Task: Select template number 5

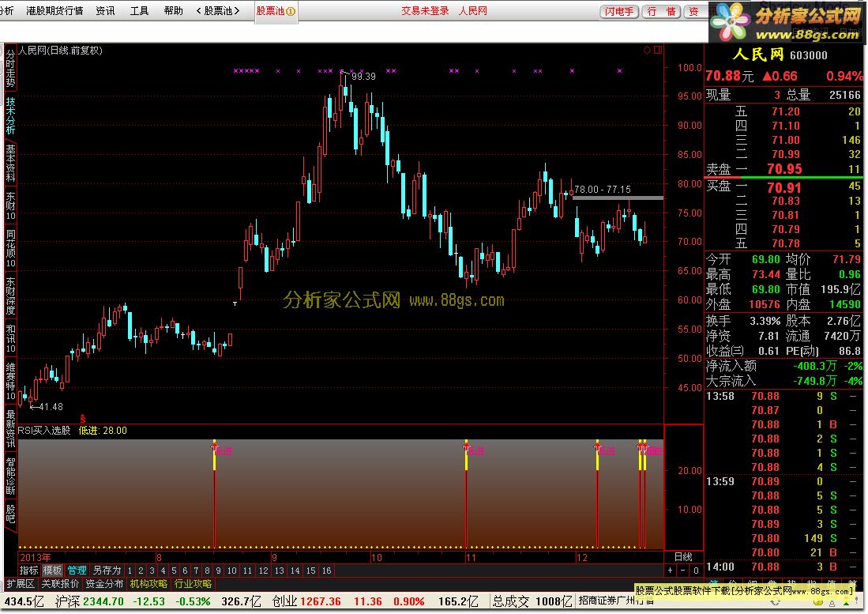Action: point(174,571)
